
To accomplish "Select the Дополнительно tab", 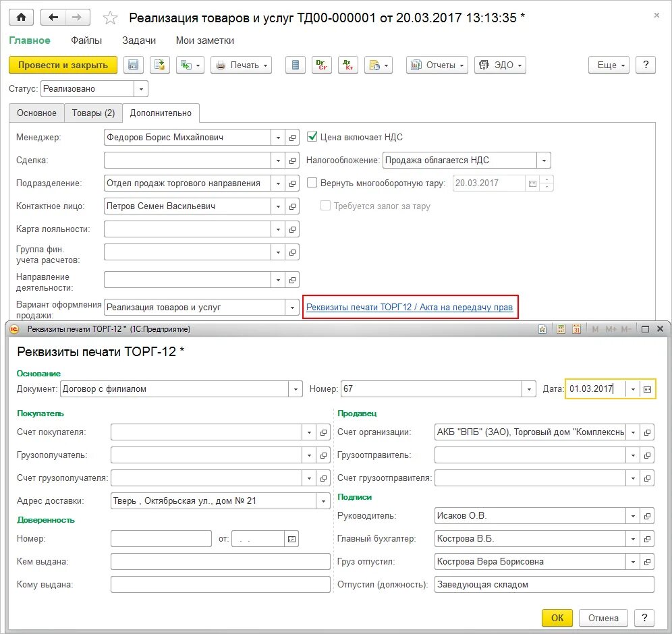I will tap(161, 113).
